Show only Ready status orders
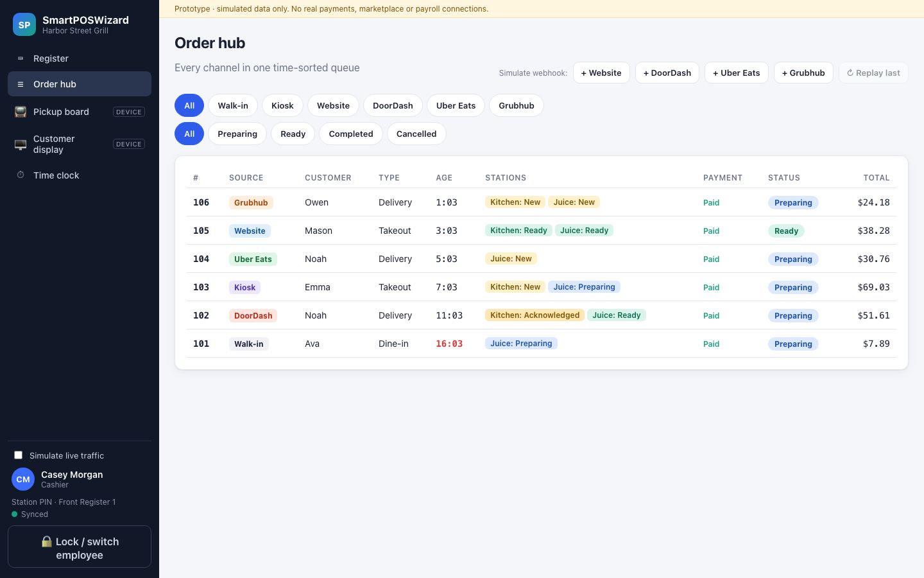This screenshot has width=924, height=578. pos(293,134)
